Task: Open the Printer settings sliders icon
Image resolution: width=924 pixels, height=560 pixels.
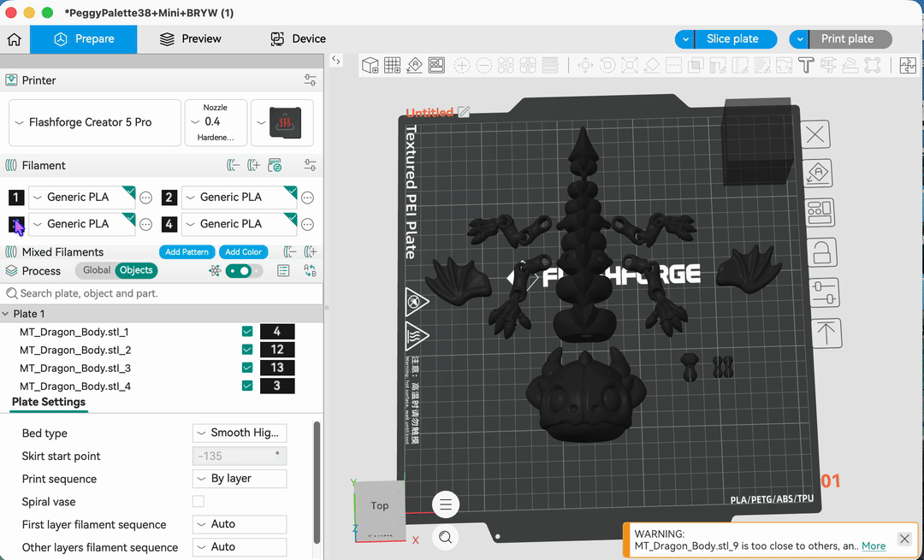Action: (x=310, y=80)
